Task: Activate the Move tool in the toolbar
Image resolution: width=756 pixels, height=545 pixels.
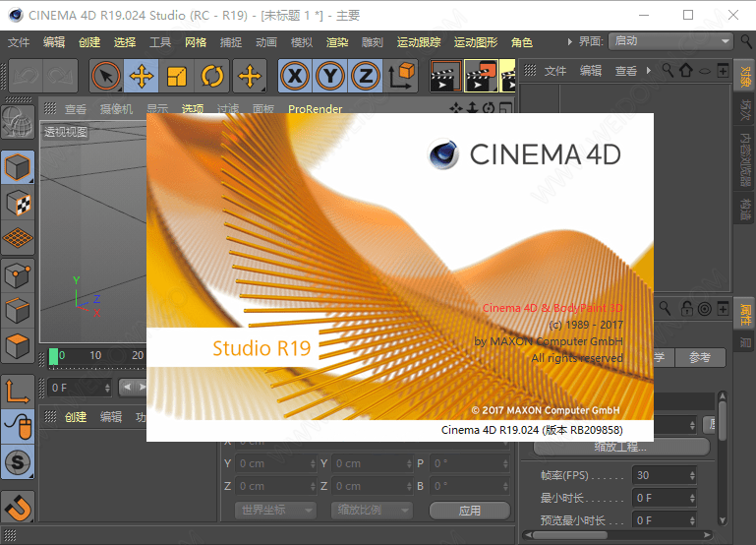Action: [x=142, y=76]
